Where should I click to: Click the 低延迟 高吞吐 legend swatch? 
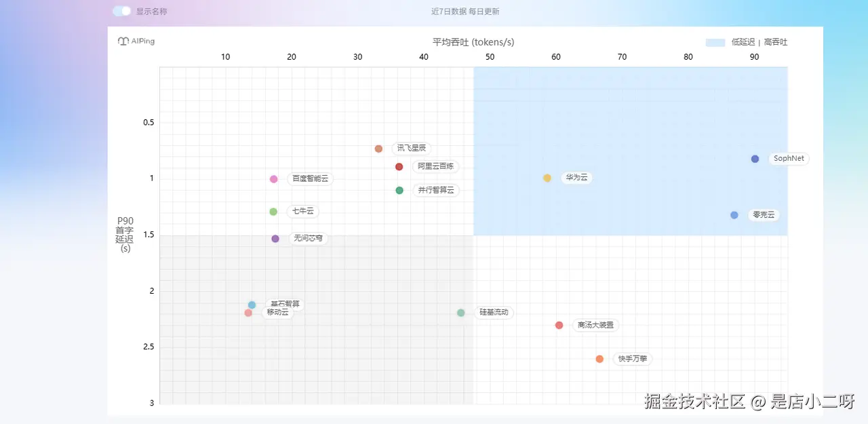point(715,42)
